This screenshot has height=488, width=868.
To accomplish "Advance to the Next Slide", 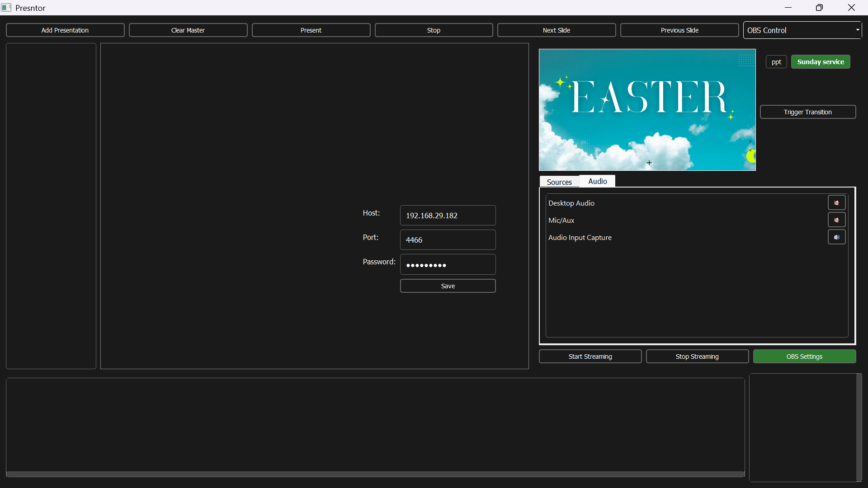I will [557, 30].
